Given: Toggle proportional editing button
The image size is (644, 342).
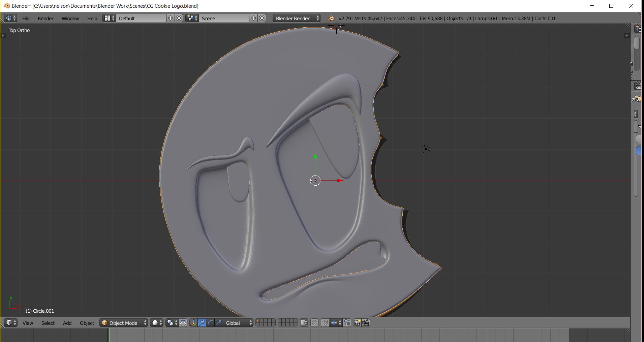Looking at the screenshot, I should pyautogui.click(x=314, y=323).
